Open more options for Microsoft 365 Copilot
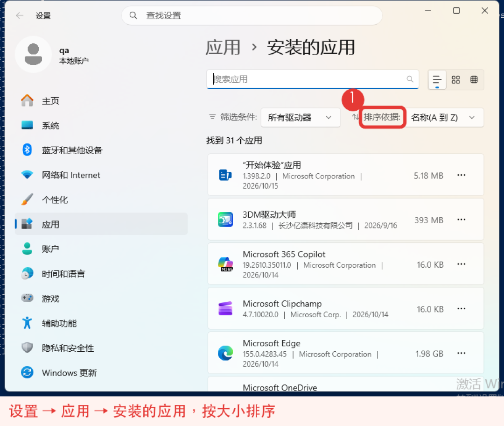Viewport: 504px width, 426px height. (461, 264)
